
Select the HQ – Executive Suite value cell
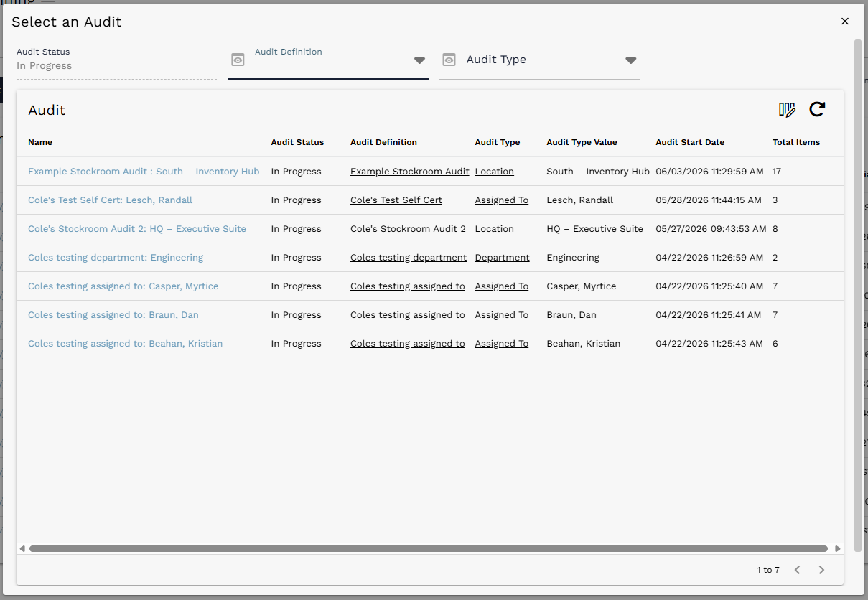coord(595,229)
